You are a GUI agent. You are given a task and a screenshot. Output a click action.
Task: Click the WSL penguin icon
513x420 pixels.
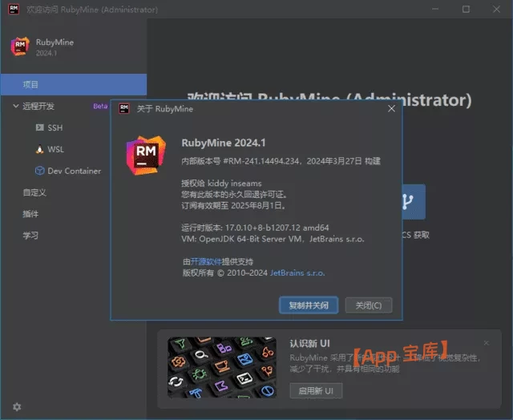(39, 149)
